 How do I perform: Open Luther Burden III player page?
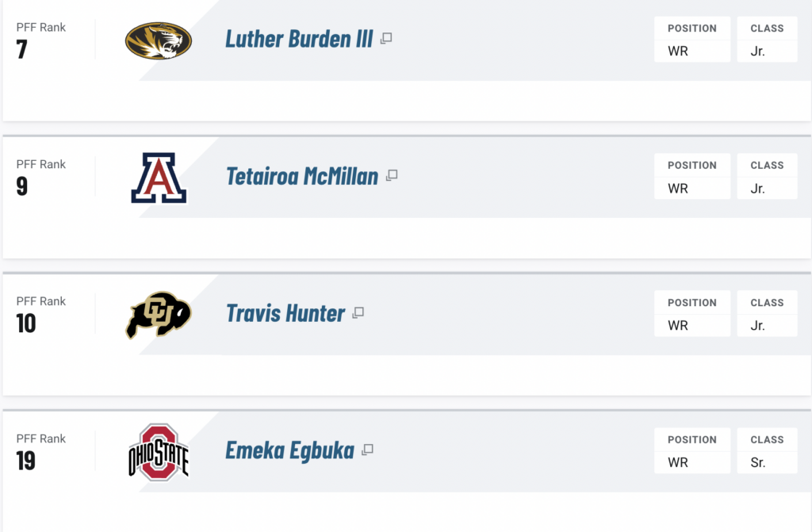(x=299, y=39)
